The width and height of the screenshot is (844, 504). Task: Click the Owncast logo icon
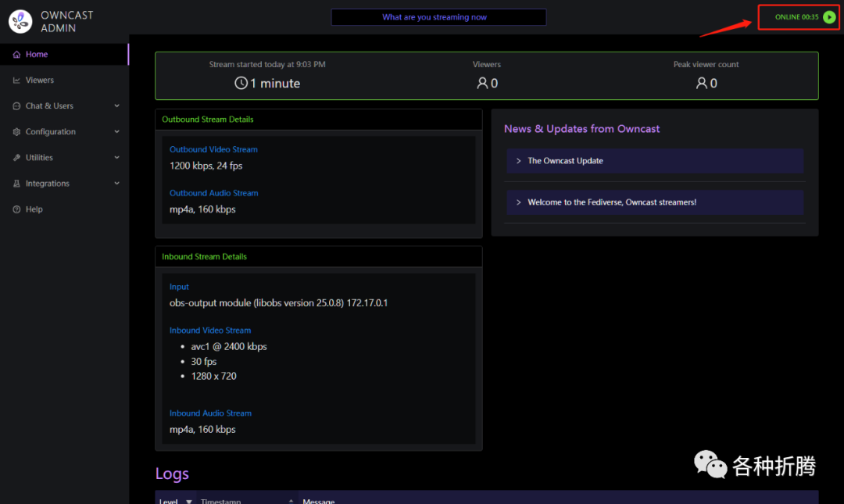pos(20,22)
